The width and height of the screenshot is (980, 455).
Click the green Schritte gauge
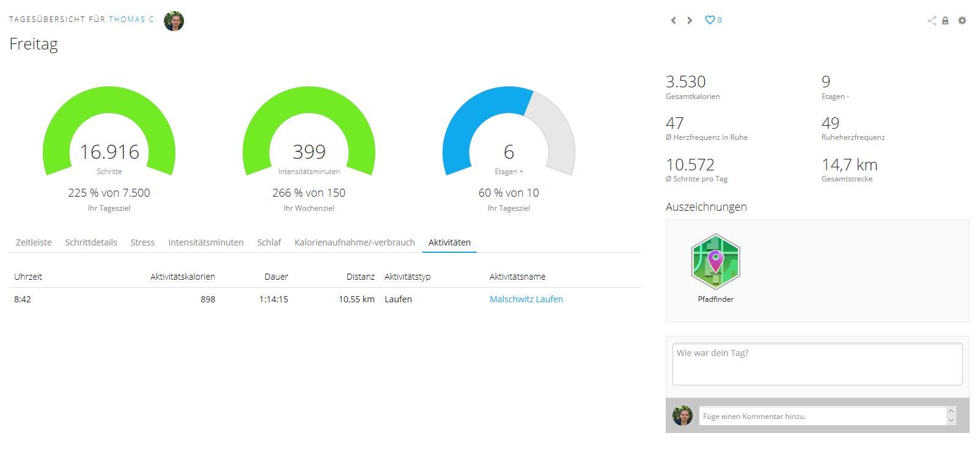[109, 116]
